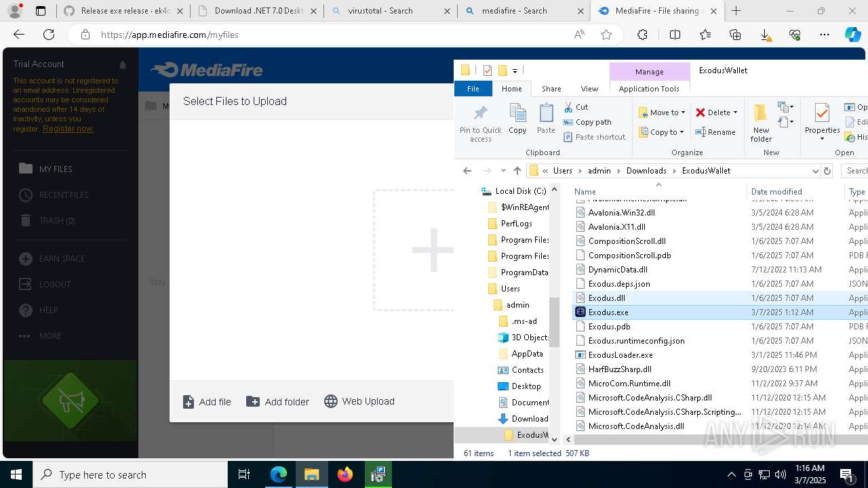Open the Application Tools ribbon tab

pyautogui.click(x=649, y=89)
